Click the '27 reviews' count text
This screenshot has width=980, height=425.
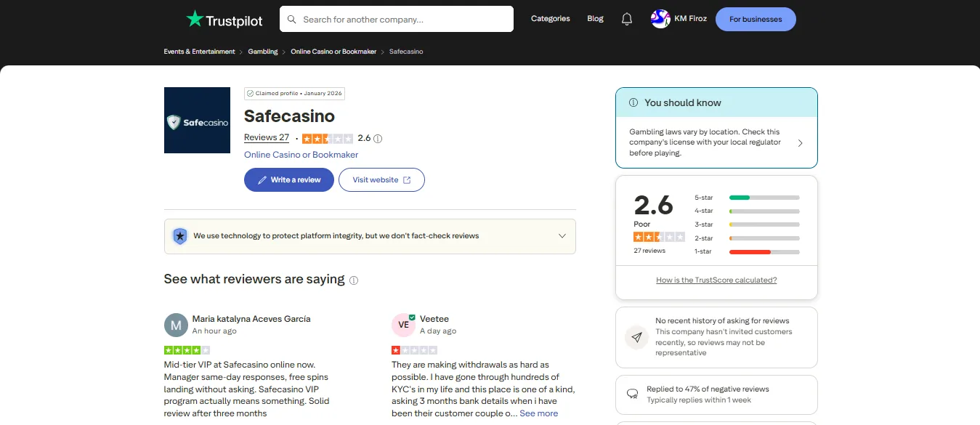tap(649, 251)
